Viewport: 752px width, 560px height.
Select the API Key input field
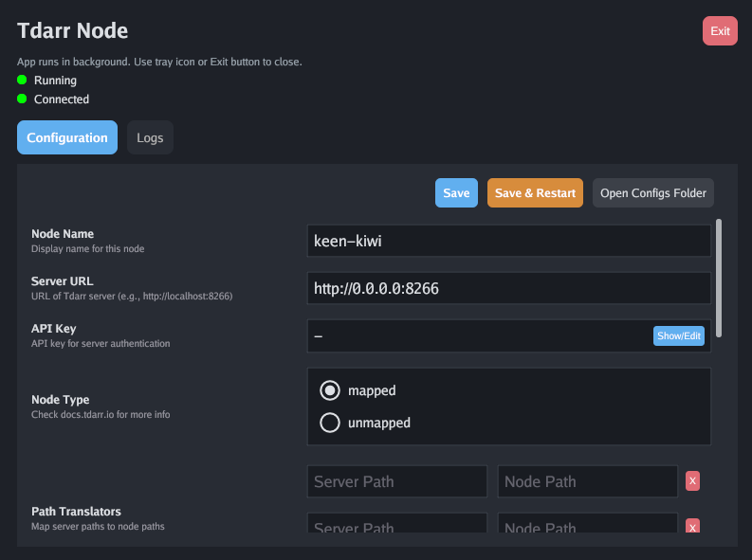[x=479, y=335]
